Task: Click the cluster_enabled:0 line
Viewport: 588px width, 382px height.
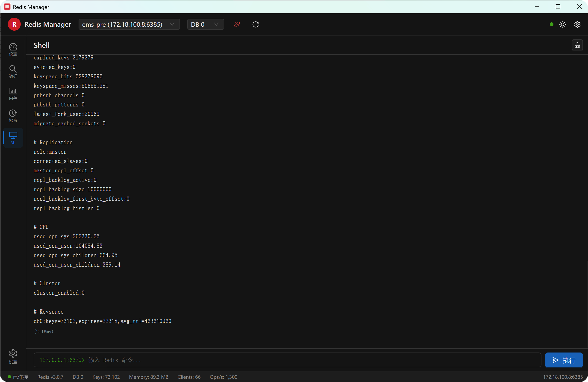Action: 59,293
